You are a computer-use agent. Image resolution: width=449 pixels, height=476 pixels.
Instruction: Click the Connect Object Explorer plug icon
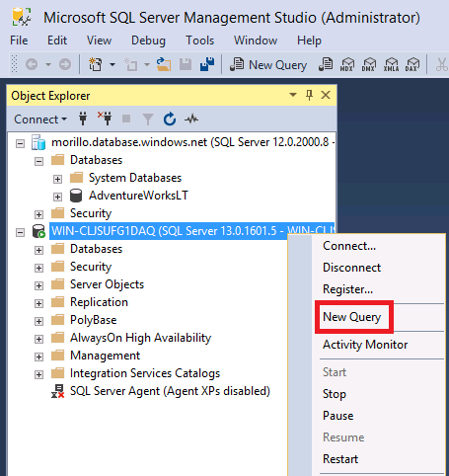(x=83, y=119)
